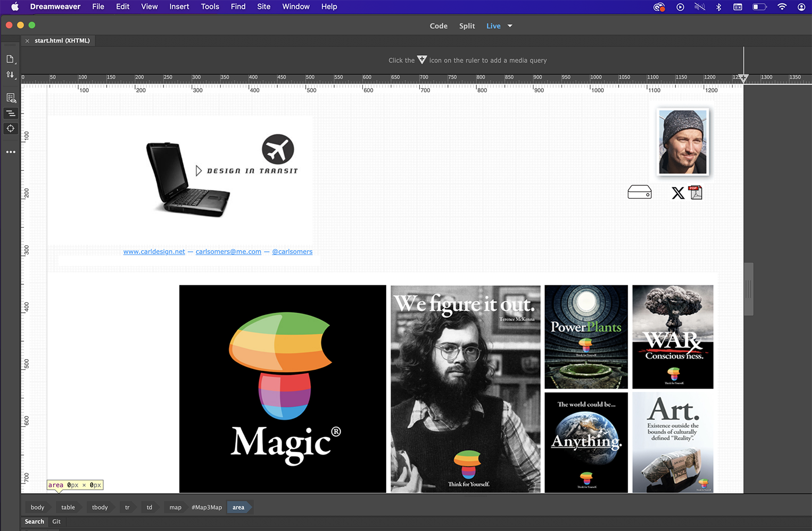Expand the Live view dropdown arrow
Image resolution: width=812 pixels, height=531 pixels.
pyautogui.click(x=510, y=26)
